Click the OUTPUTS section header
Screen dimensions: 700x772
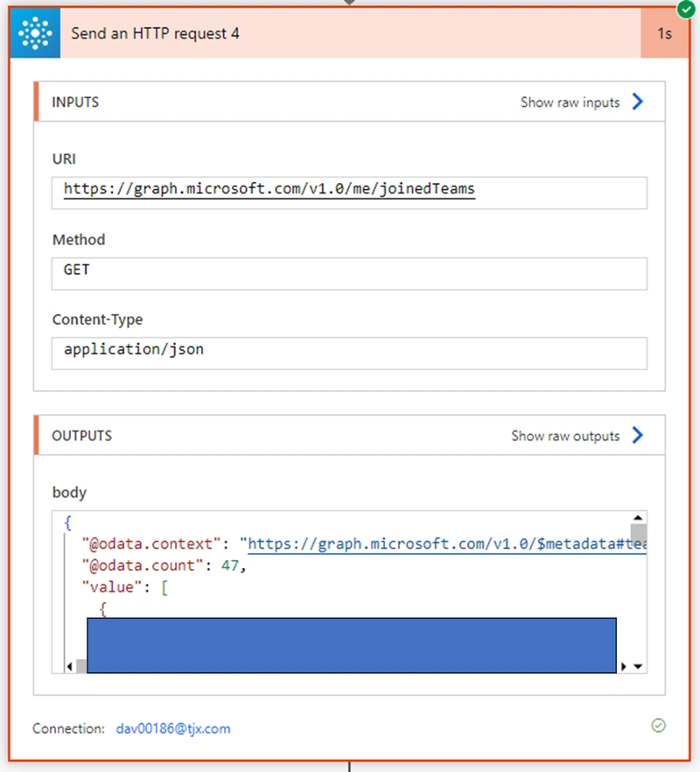349,435
